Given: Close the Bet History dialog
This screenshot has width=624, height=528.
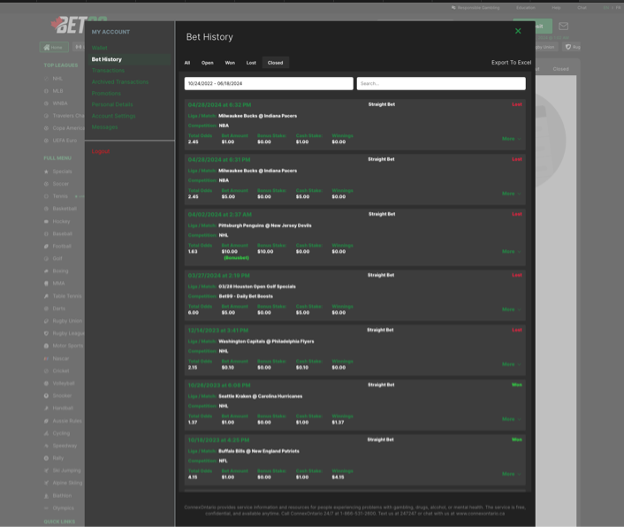Looking at the screenshot, I should (518, 31).
